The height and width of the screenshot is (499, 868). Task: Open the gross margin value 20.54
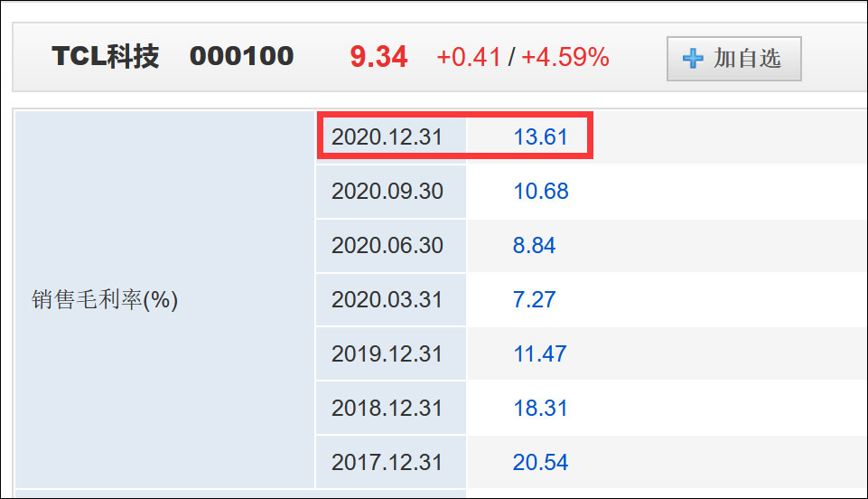(540, 463)
